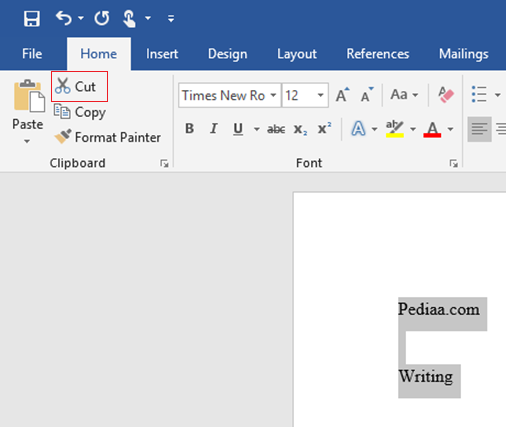
Task: Open the font size dropdown arrow
Action: pyautogui.click(x=321, y=95)
